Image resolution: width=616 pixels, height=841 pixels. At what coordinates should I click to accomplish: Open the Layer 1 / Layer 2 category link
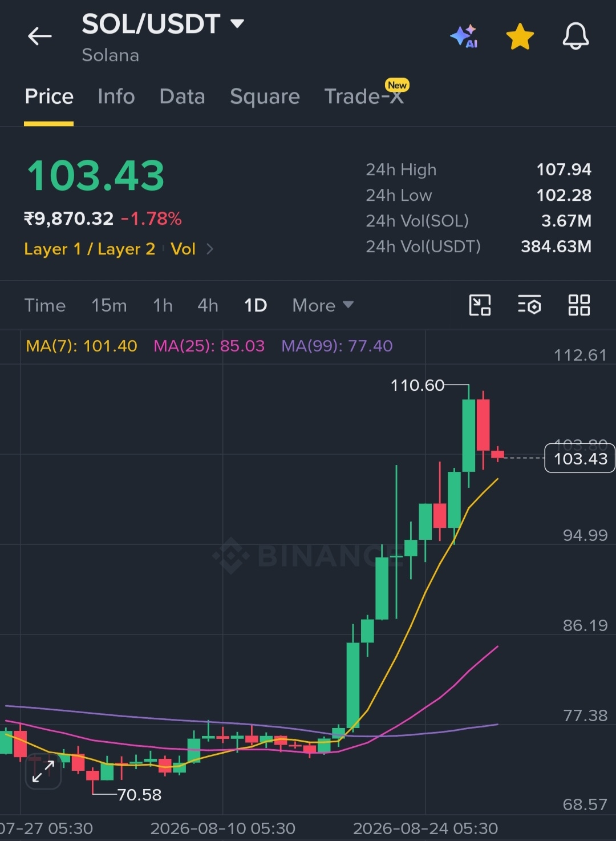point(90,249)
